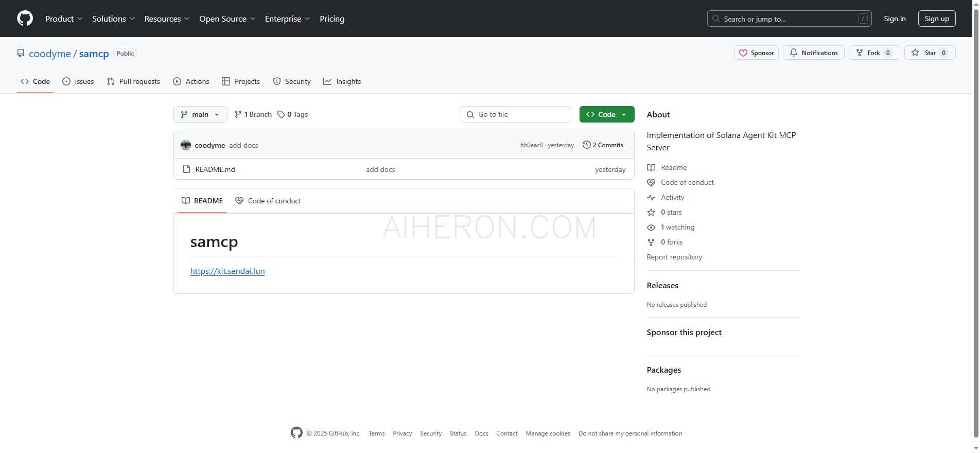Focus the Search or jump to field
Viewport: 980px width, 453px height.
[x=789, y=19]
